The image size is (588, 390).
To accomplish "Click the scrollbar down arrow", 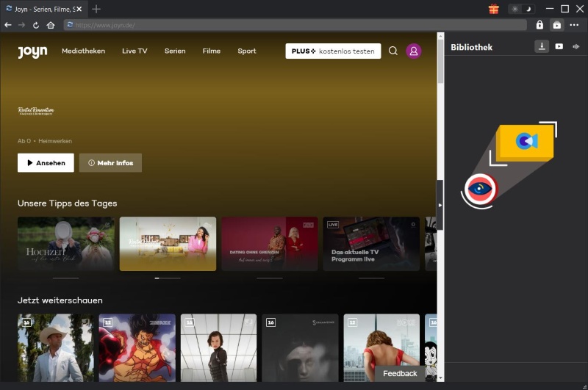I will click(x=440, y=378).
